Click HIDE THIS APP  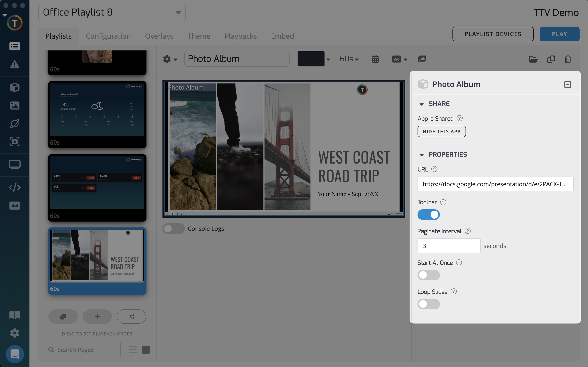(441, 131)
